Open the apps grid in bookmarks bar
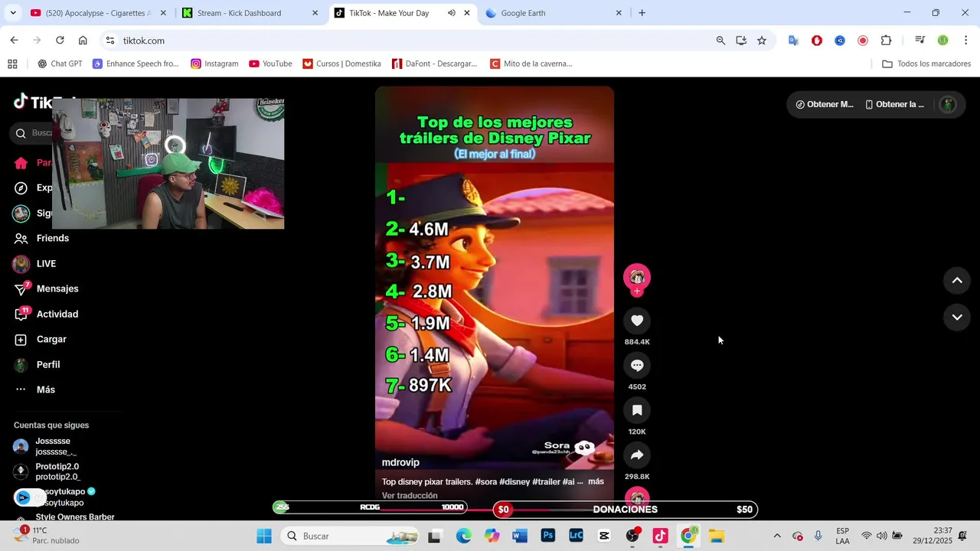 [12, 64]
